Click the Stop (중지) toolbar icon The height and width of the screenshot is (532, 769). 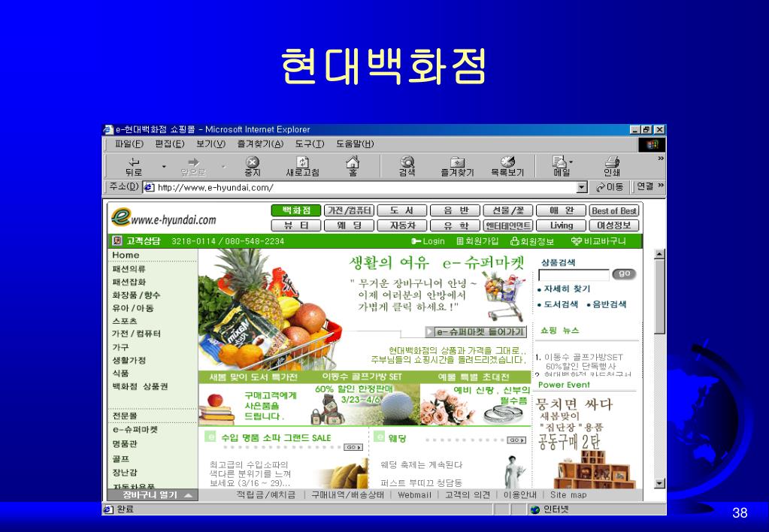252,167
